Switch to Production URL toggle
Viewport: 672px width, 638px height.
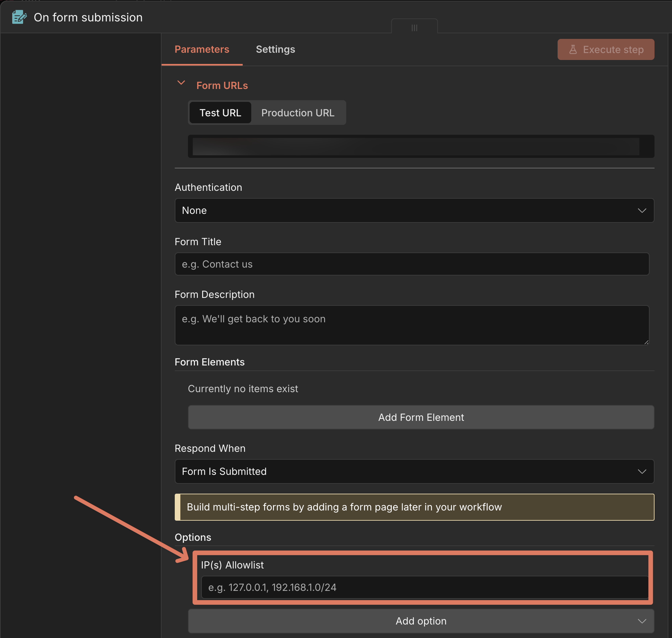(x=298, y=113)
